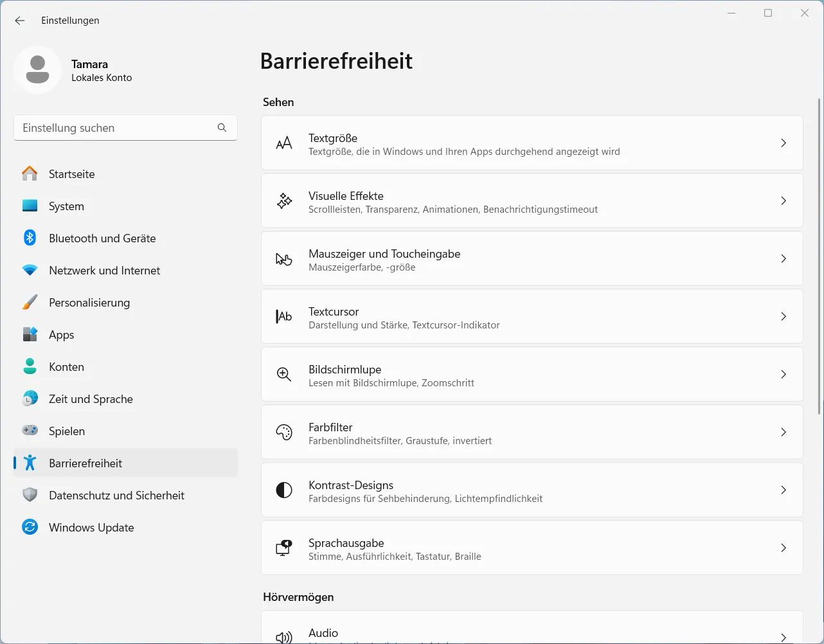This screenshot has height=644, width=824.
Task: Open Bluetooth und Geräte settings
Action: tap(125, 238)
